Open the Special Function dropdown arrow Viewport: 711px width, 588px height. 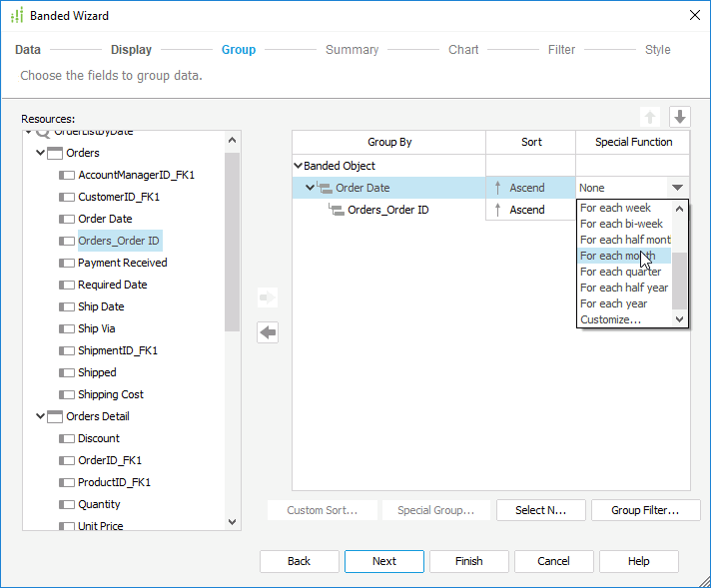(x=678, y=188)
